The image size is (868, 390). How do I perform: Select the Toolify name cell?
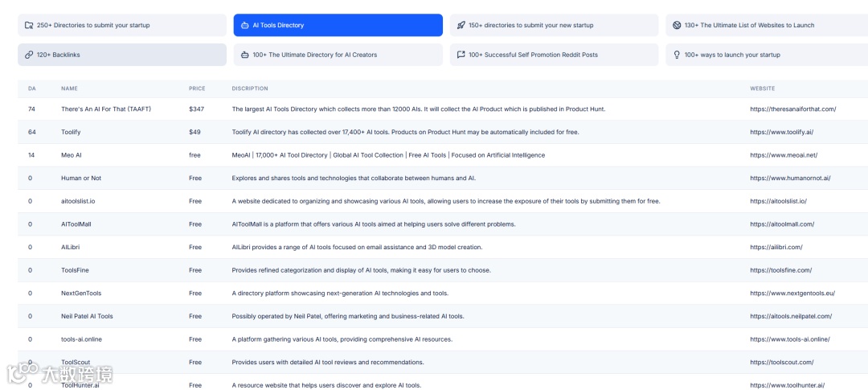coord(71,132)
